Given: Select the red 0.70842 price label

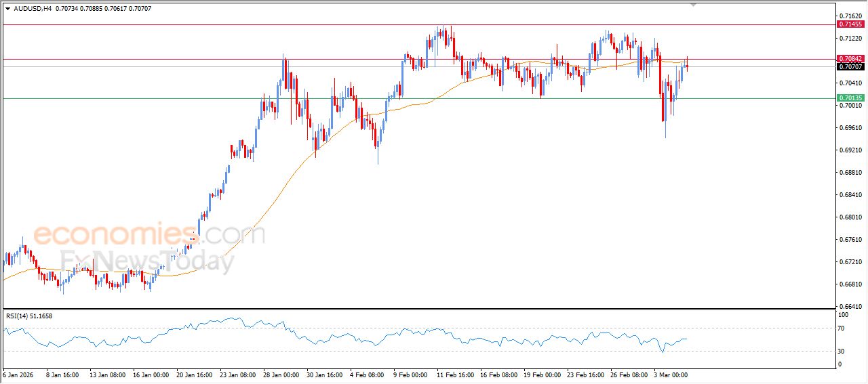Looking at the screenshot, I should [x=850, y=59].
